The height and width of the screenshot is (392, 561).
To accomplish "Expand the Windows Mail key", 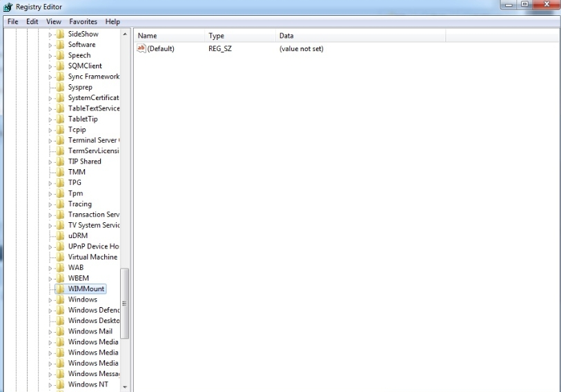I will point(50,332).
